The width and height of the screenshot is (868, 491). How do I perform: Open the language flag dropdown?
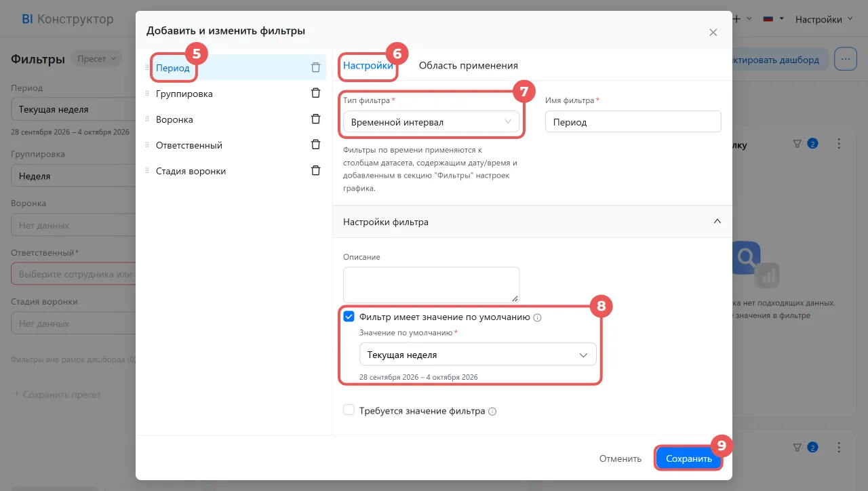pos(774,19)
